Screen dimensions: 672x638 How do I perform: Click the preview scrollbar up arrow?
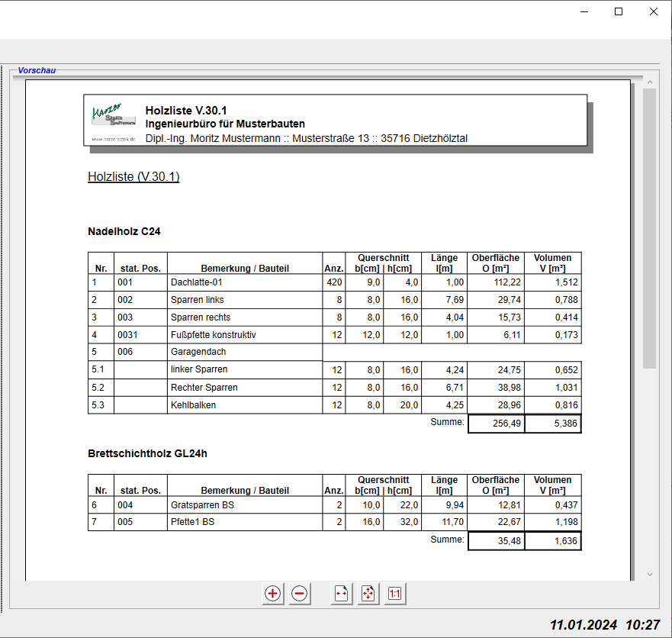[650, 82]
